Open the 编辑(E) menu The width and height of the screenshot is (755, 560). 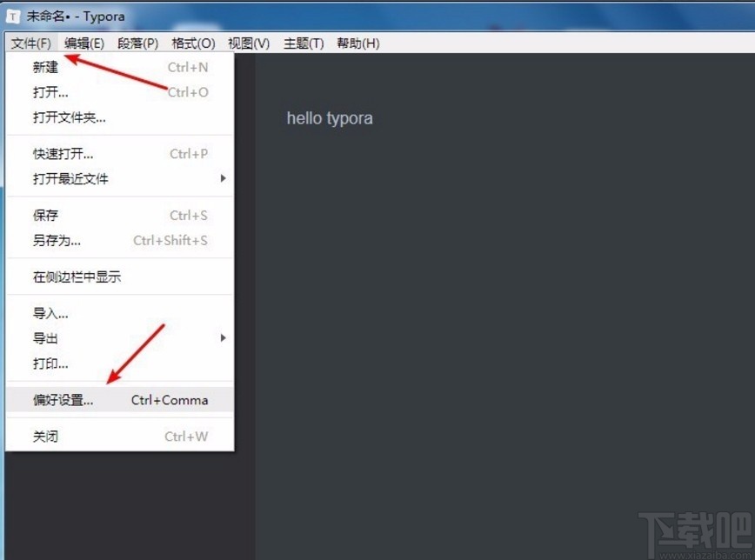[84, 43]
